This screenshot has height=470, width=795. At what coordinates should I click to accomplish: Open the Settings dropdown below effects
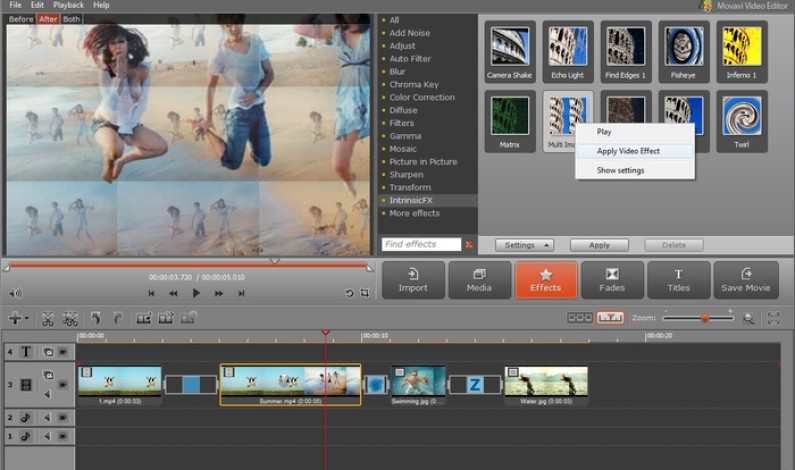(525, 245)
